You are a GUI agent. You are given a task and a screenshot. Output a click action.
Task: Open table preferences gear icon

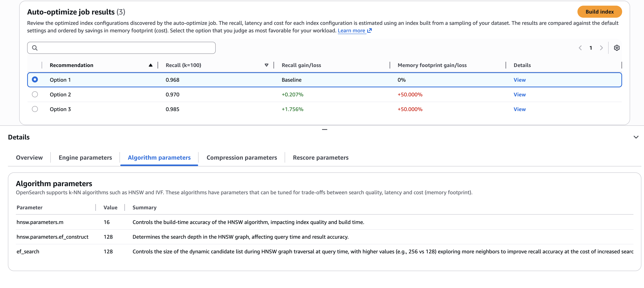tap(616, 48)
